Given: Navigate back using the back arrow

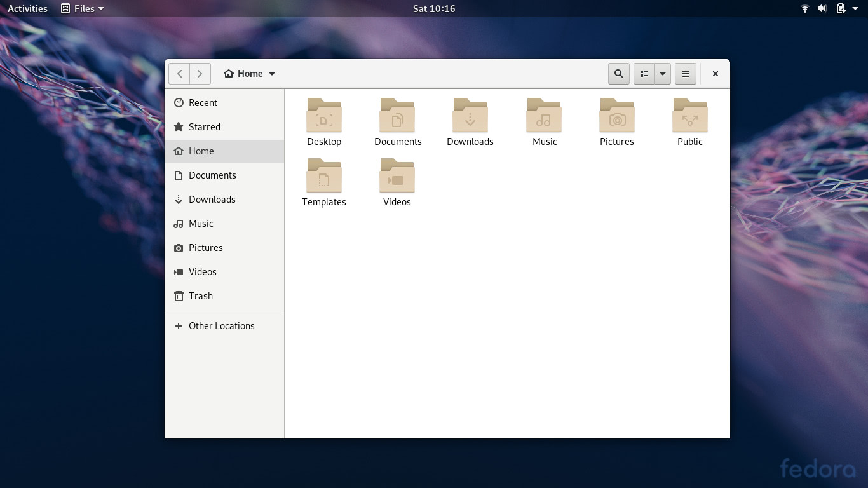Looking at the screenshot, I should (179, 73).
